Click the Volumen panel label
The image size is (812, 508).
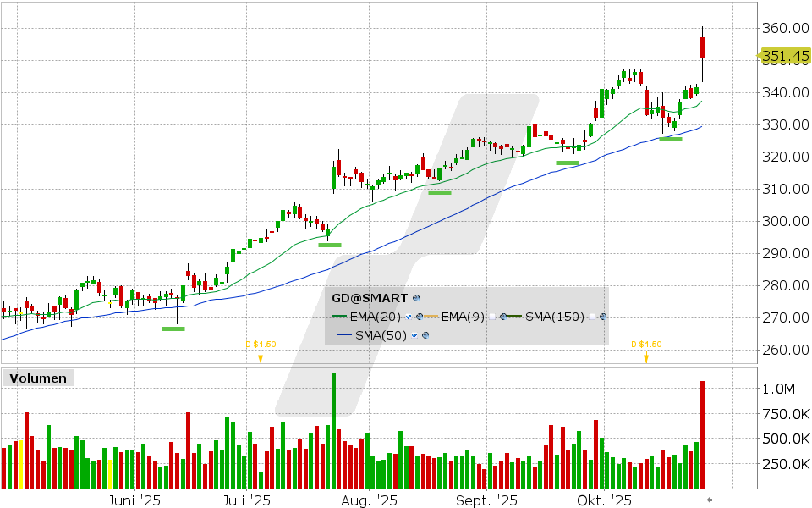click(x=38, y=378)
